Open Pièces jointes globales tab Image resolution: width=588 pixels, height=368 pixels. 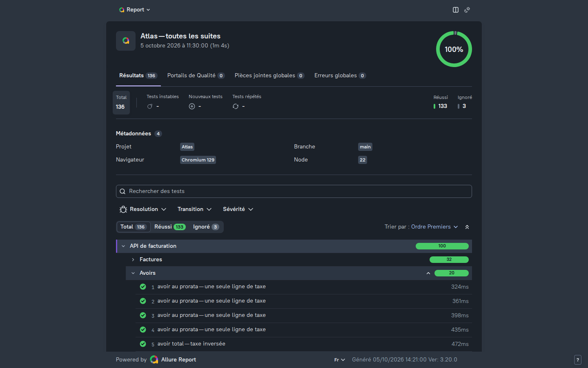pyautogui.click(x=269, y=76)
